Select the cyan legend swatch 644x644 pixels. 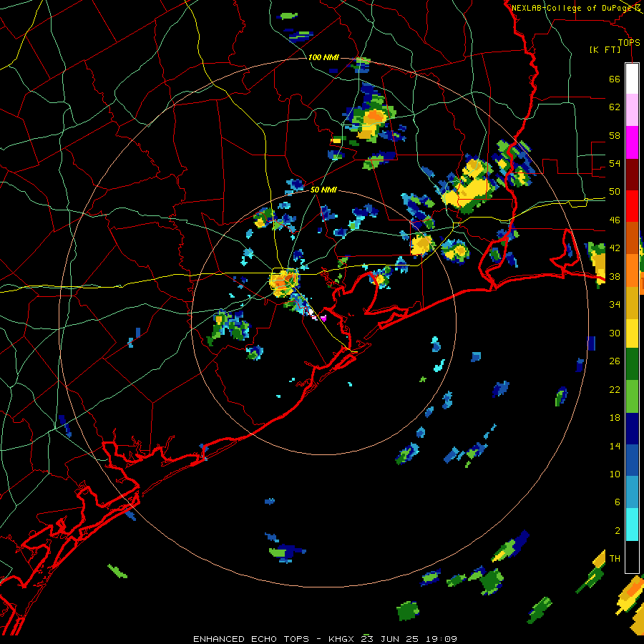pos(632,525)
